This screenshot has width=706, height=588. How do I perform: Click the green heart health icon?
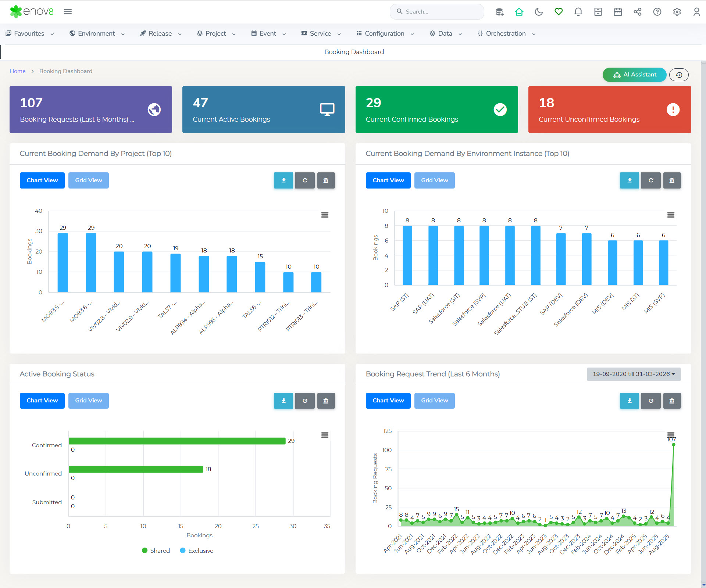click(x=559, y=12)
